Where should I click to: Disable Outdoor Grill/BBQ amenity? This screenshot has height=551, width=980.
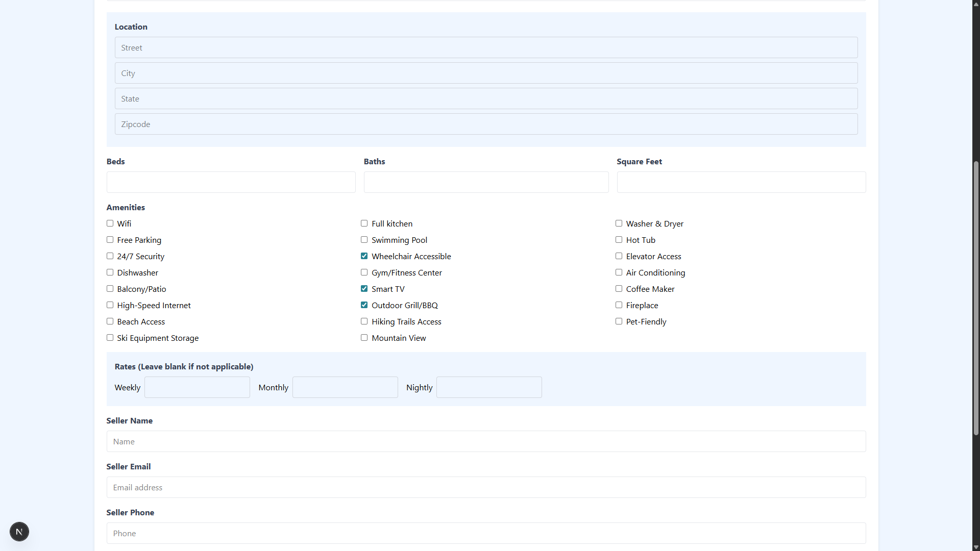point(364,305)
